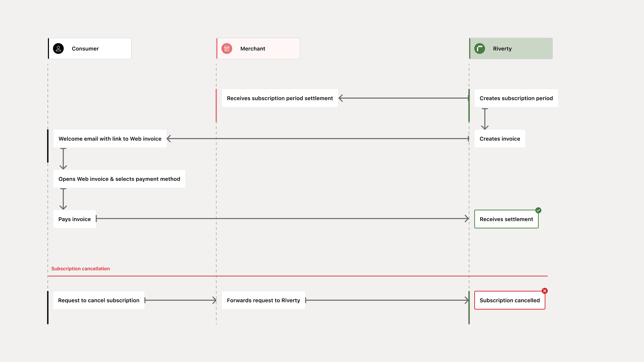Click the Consumer actor icon

(59, 48)
